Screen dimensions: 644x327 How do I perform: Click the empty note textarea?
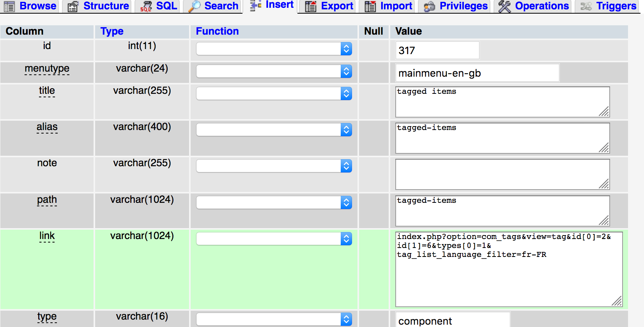pos(502,174)
